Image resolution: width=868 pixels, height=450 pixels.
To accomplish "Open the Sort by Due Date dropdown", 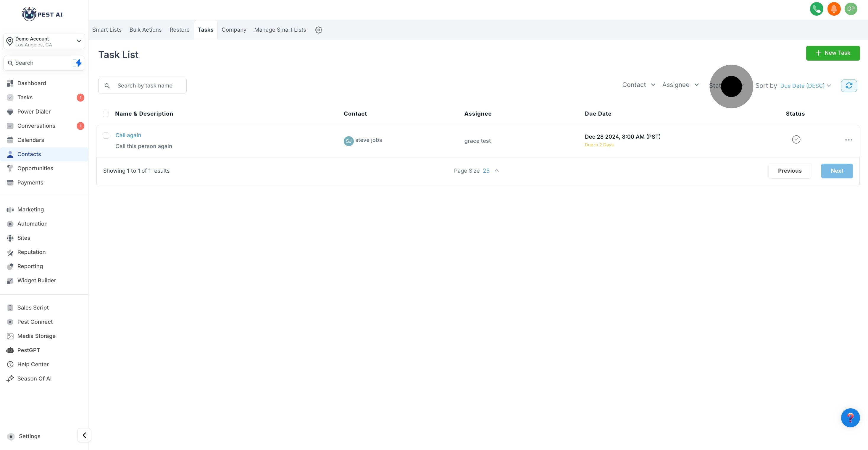I will click(x=805, y=86).
